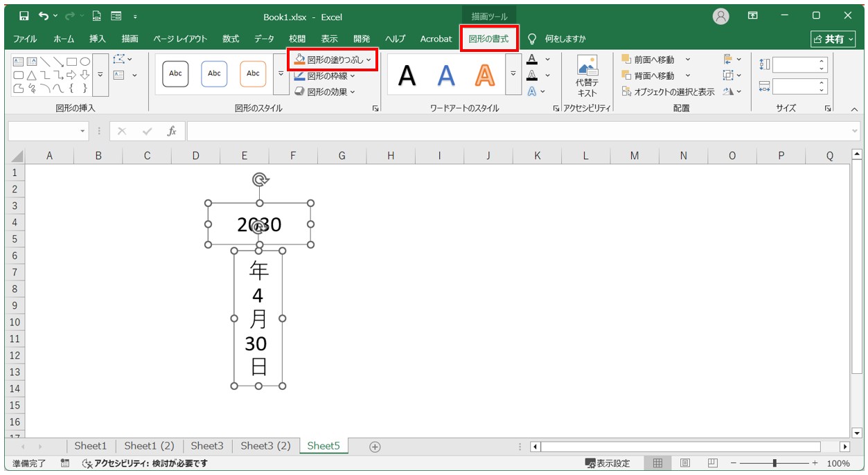This screenshot has width=868, height=475.
Task: Choose the Rounded Rectangle shape
Action: point(19,75)
